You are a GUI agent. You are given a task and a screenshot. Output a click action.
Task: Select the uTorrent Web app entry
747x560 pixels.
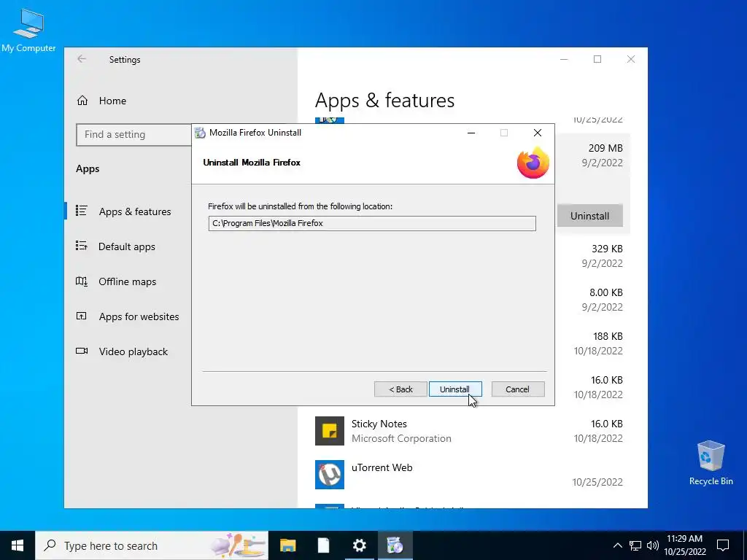point(469,475)
